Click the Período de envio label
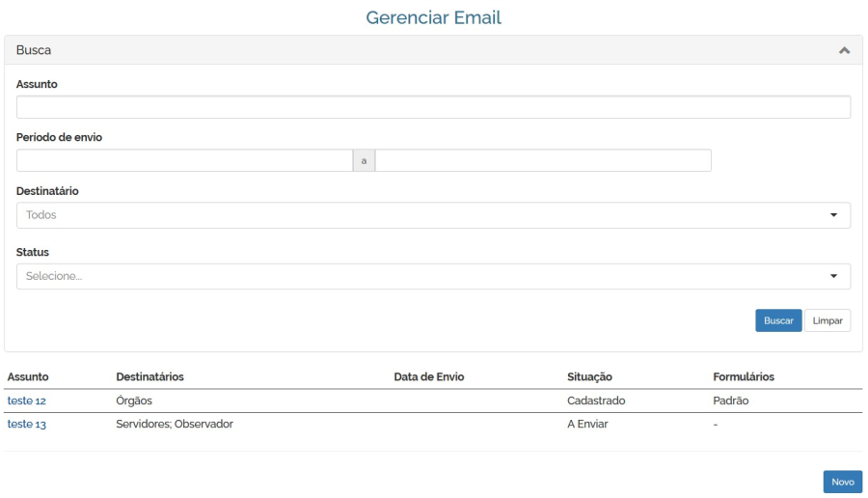 (x=59, y=137)
